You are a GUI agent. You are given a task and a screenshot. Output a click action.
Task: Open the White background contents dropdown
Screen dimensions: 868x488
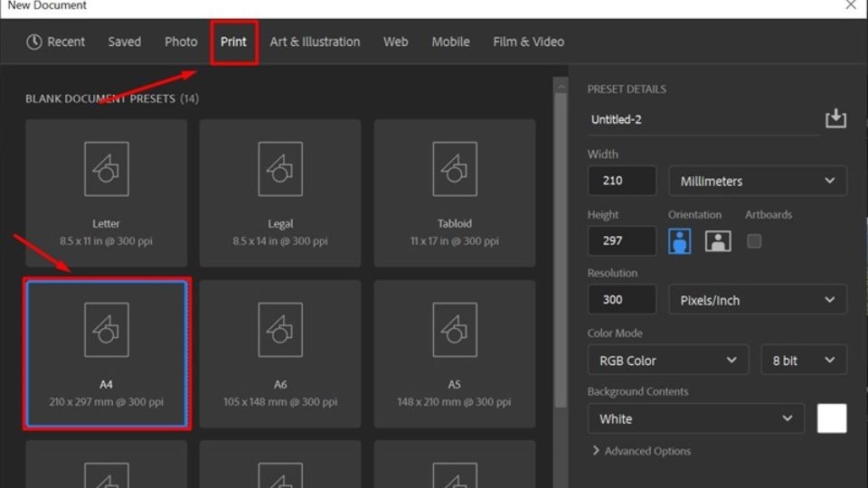tap(696, 418)
